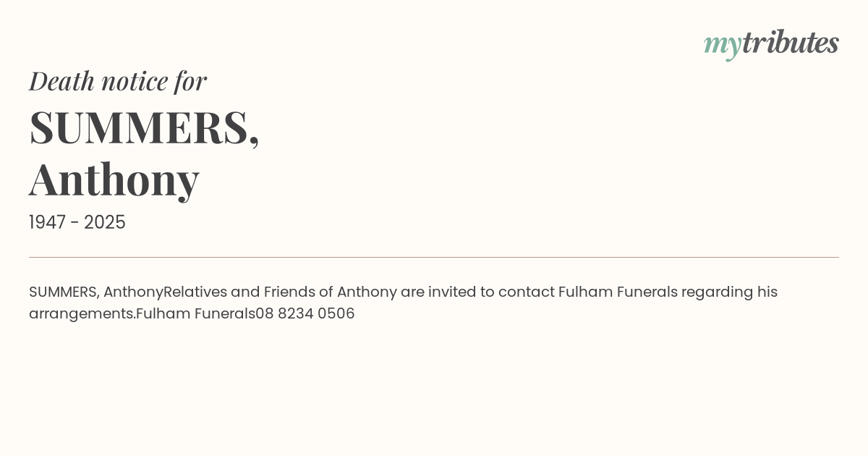Click the death year 2025
This screenshot has width=868, height=456.
coord(105,222)
